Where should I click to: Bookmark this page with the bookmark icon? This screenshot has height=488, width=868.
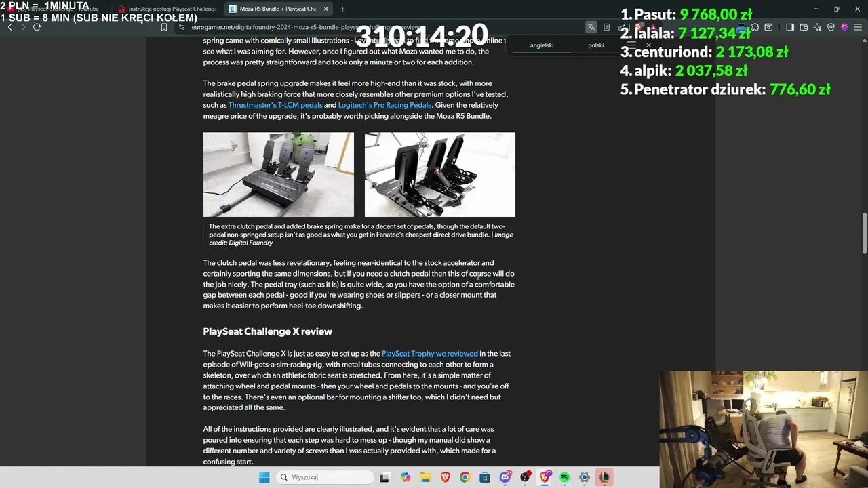click(x=163, y=27)
